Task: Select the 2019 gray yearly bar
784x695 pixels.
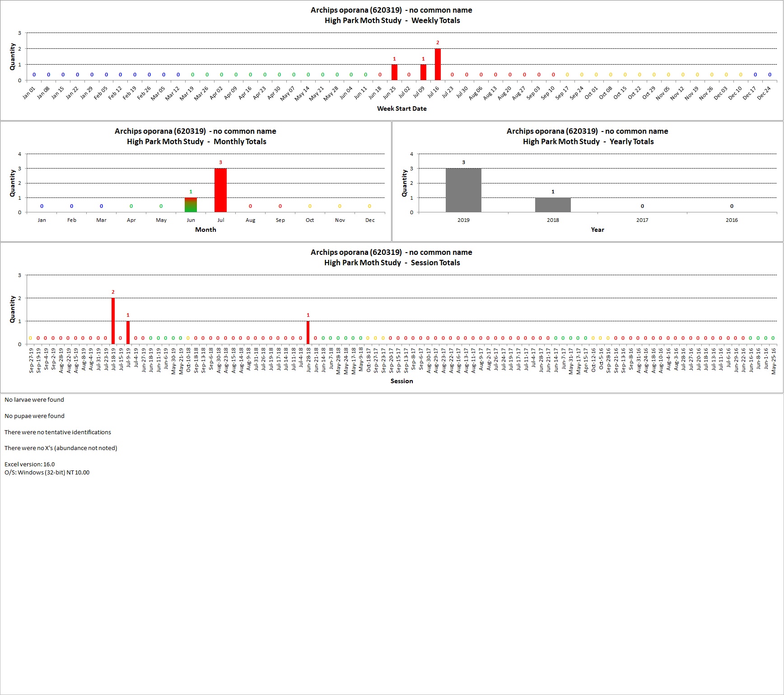Action: 463,190
